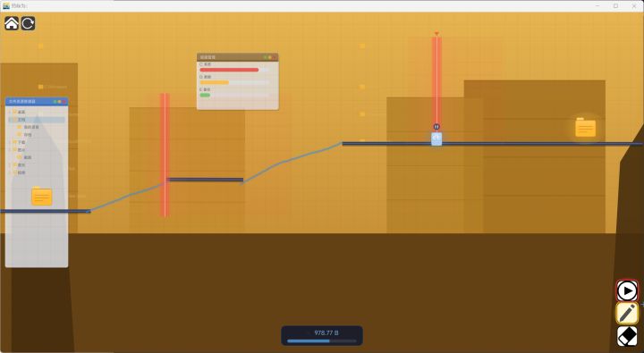This screenshot has height=353, width=644.
Task: Click the blue title bar of the file explorer window
Action: pyautogui.click(x=37, y=101)
